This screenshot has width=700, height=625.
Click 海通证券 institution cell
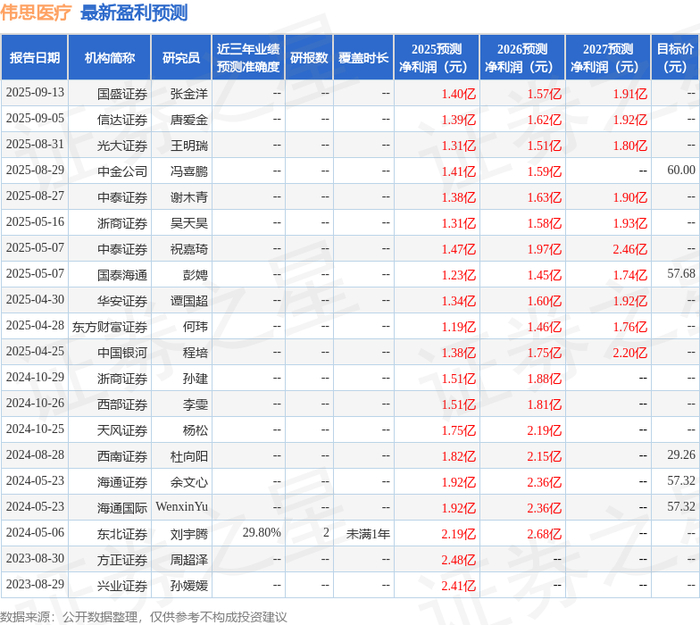(122, 482)
